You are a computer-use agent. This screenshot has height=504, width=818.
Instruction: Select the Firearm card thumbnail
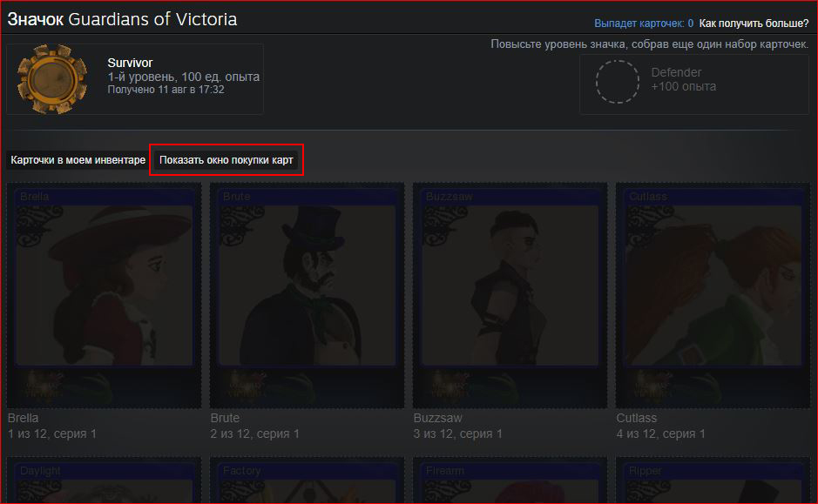pos(510,480)
